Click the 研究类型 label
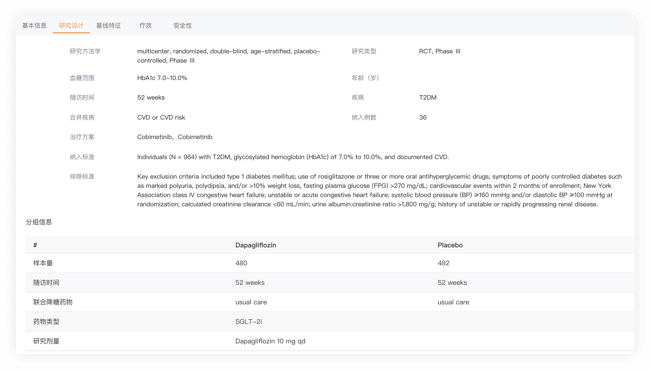The height and width of the screenshot is (370, 651). tap(364, 51)
